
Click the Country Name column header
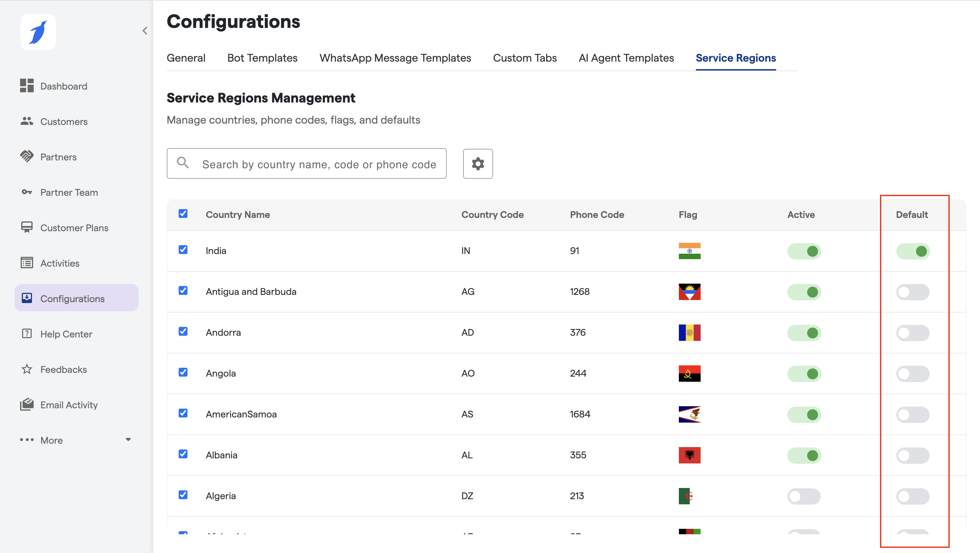pos(238,215)
